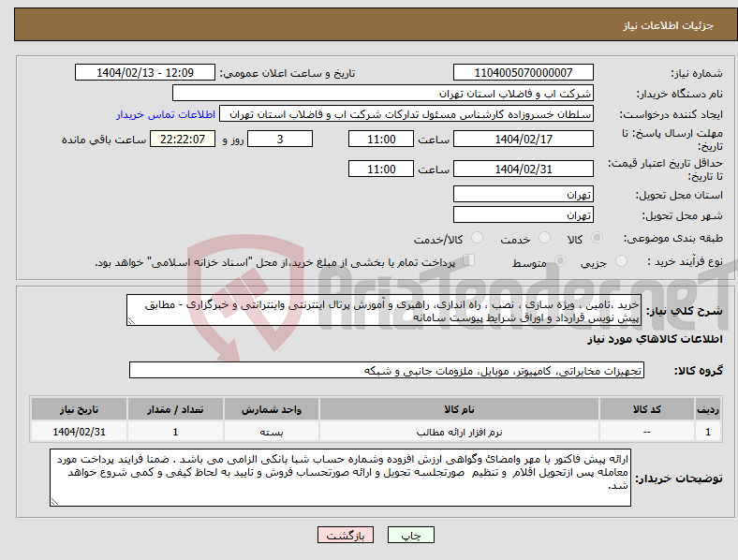Viewport: 738px width, 560px height.
Task: Click the ردیف column header
Action: tap(708, 409)
